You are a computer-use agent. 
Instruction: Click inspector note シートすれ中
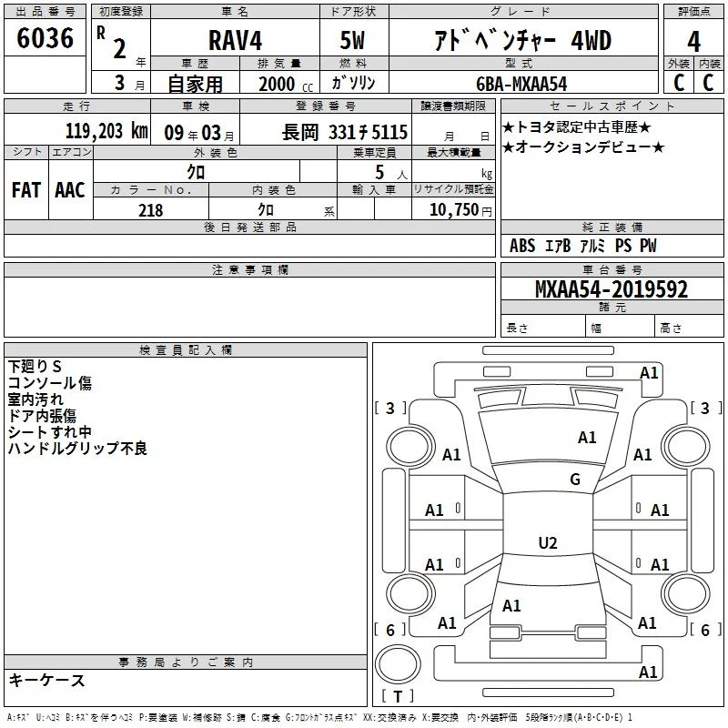pyautogui.click(x=49, y=431)
